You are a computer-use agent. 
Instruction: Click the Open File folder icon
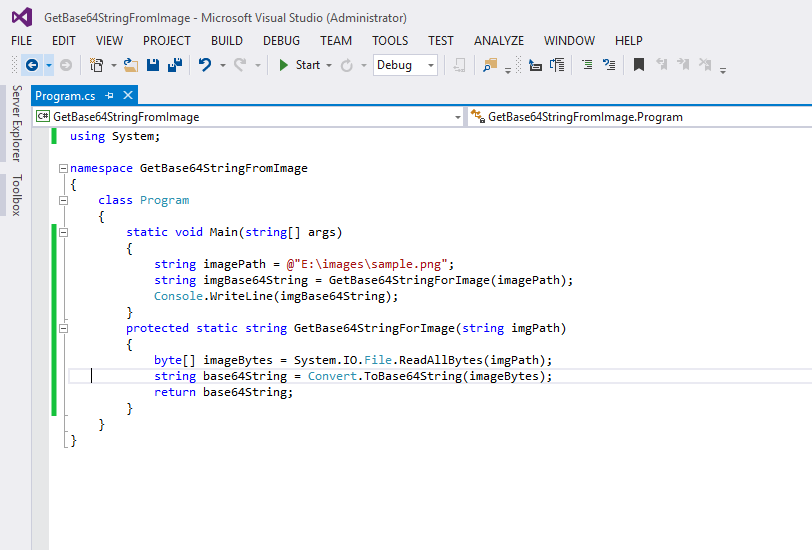pos(130,65)
